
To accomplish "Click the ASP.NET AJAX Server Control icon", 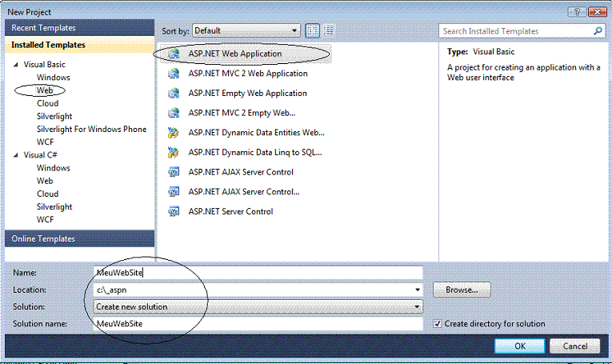I will [x=174, y=172].
